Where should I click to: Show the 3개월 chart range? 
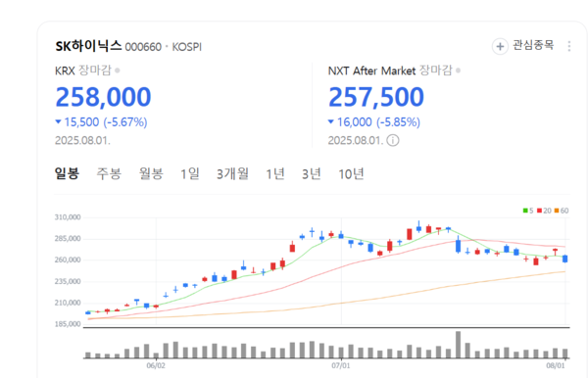(x=232, y=173)
